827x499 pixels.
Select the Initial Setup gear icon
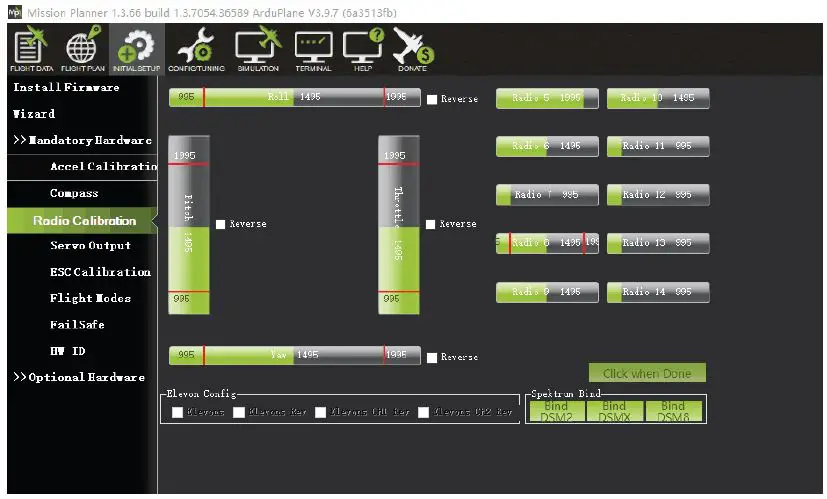pyautogui.click(x=136, y=49)
